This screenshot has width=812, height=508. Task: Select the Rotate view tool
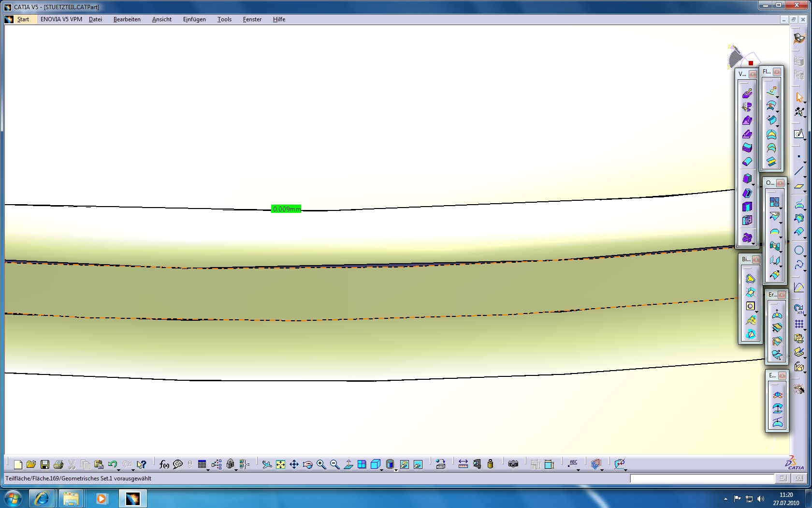click(x=307, y=464)
